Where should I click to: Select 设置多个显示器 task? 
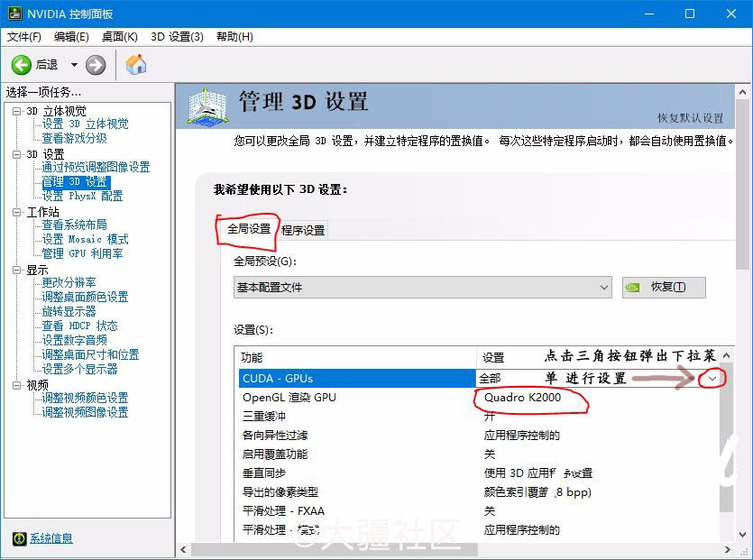[79, 369]
